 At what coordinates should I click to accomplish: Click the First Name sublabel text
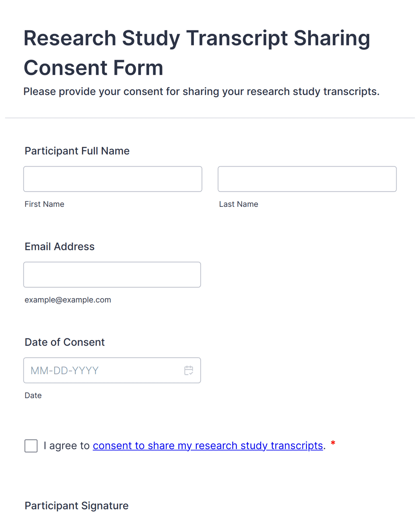click(x=44, y=204)
